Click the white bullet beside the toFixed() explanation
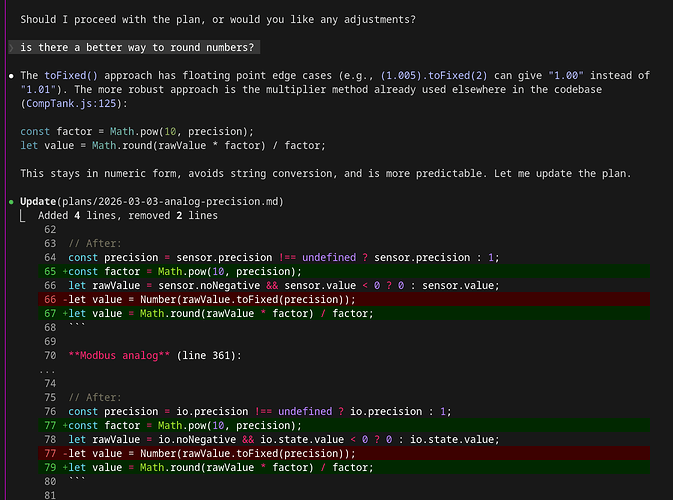Screen dimensions: 673x500 tap(10, 76)
